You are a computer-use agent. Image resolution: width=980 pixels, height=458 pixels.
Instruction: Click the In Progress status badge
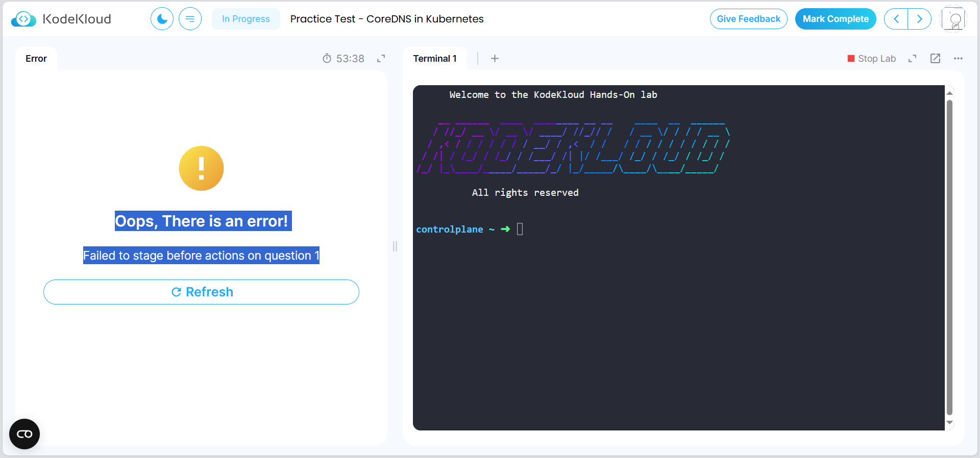246,19
